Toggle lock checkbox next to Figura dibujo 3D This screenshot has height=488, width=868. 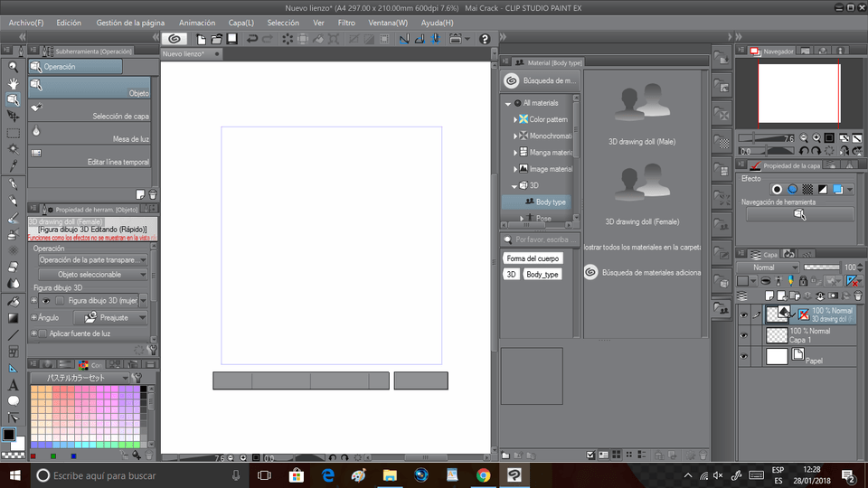point(60,301)
